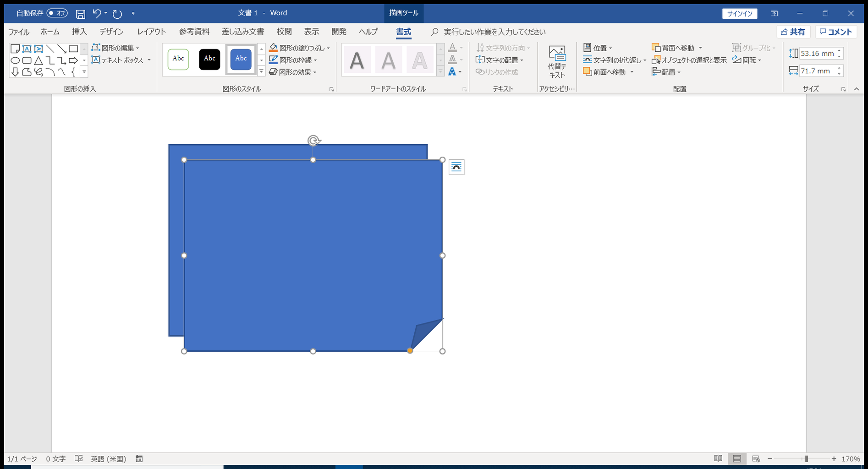
Task: Open 文字の配置 dropdown
Action: pos(500,60)
